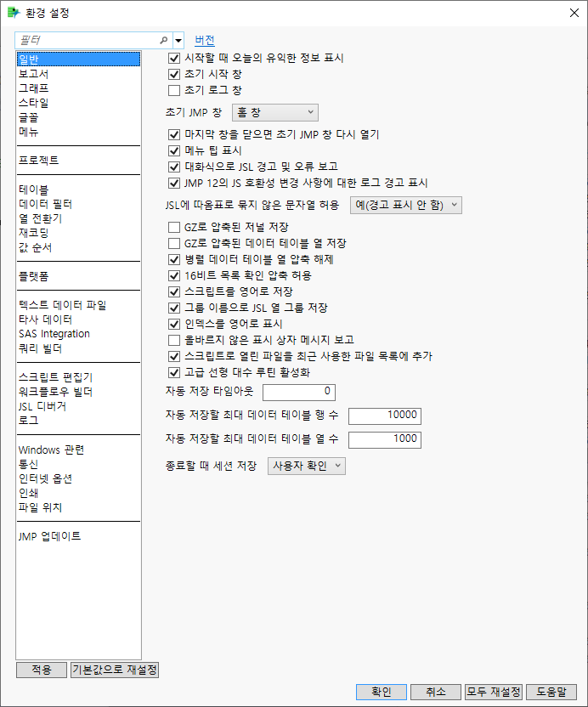Open the filter options dropdown arrow

[178, 41]
